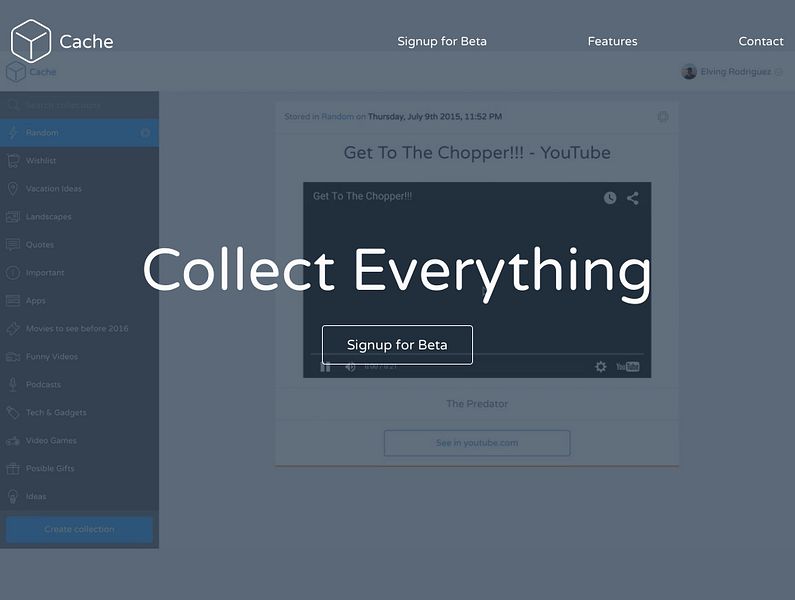Open Vacation Ideas collection
Viewport: 795px width, 600px height.
click(79, 189)
